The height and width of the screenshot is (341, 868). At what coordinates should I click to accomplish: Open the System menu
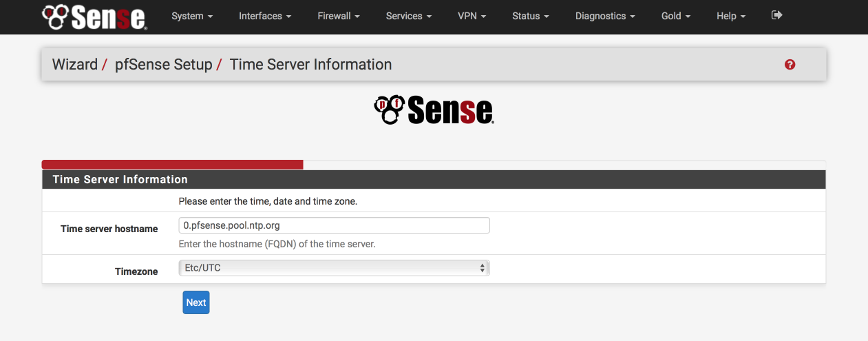click(192, 16)
